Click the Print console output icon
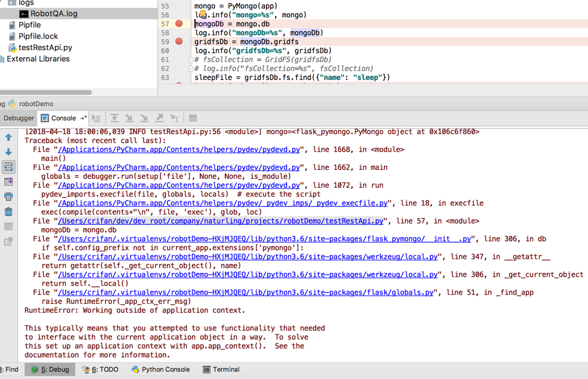 (8, 197)
